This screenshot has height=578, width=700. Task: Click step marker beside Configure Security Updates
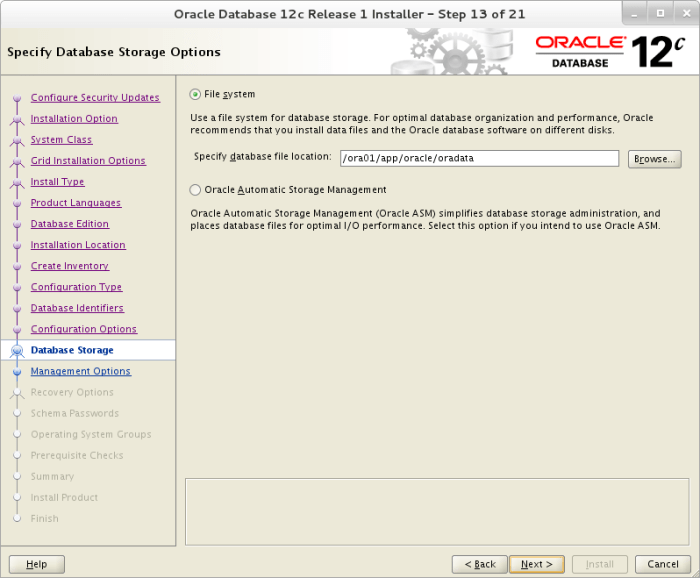pyautogui.click(x=17, y=98)
